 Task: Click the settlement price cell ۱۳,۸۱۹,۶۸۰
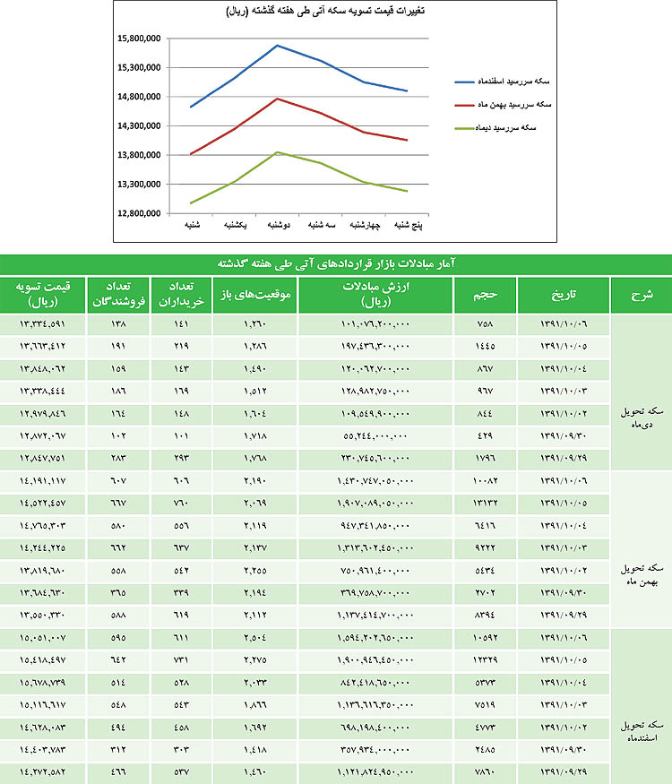coord(42,571)
